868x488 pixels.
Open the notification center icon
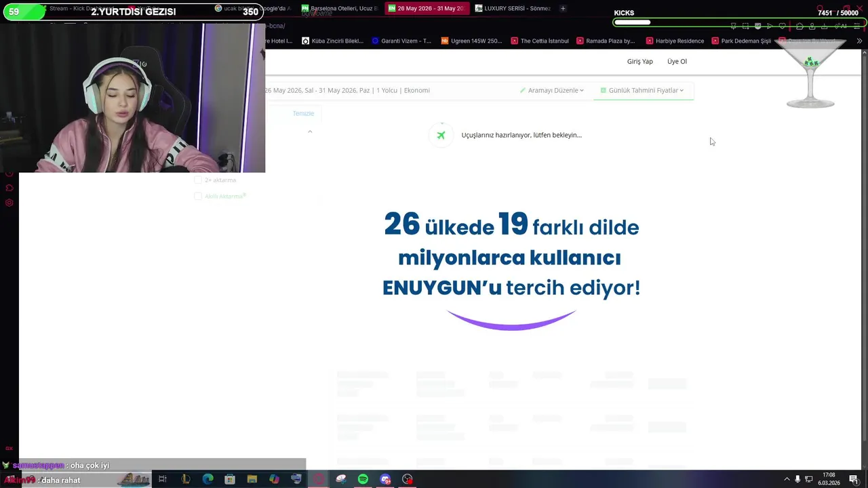[854, 479]
